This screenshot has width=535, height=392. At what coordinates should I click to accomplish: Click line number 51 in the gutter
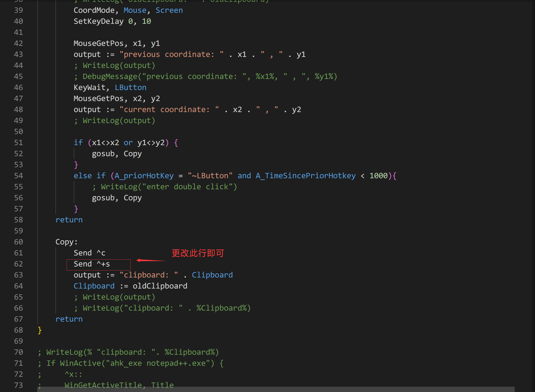tap(19, 143)
